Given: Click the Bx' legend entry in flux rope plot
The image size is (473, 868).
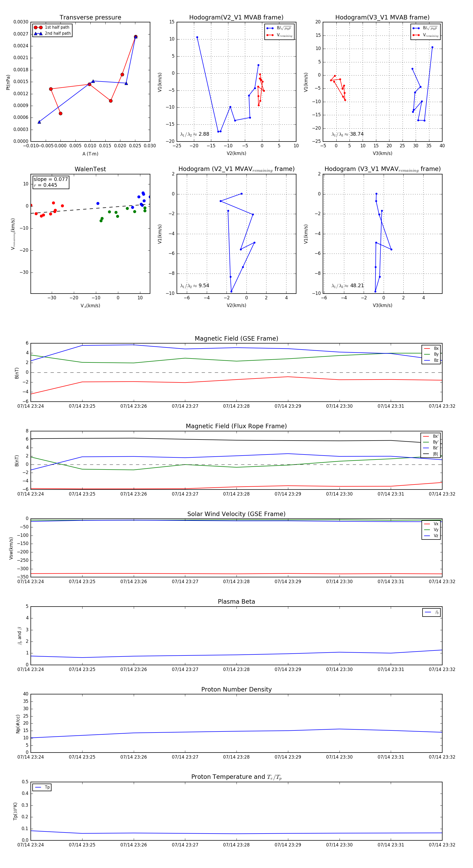Looking at the screenshot, I should pyautogui.click(x=431, y=436).
